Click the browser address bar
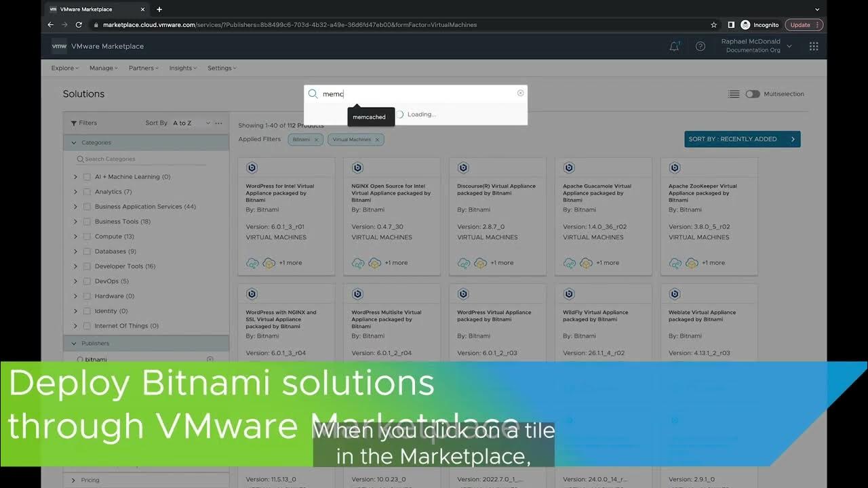This screenshot has height=488, width=868. pyautogui.click(x=400, y=24)
